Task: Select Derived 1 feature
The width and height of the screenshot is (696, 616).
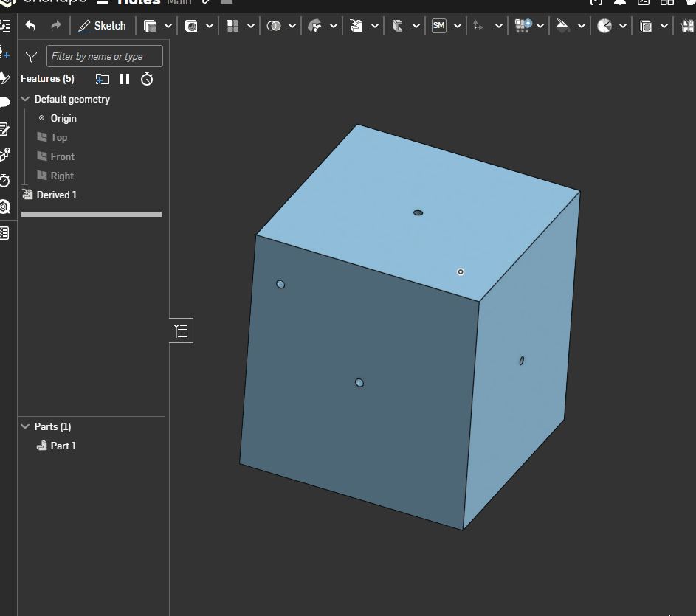Action: point(57,195)
